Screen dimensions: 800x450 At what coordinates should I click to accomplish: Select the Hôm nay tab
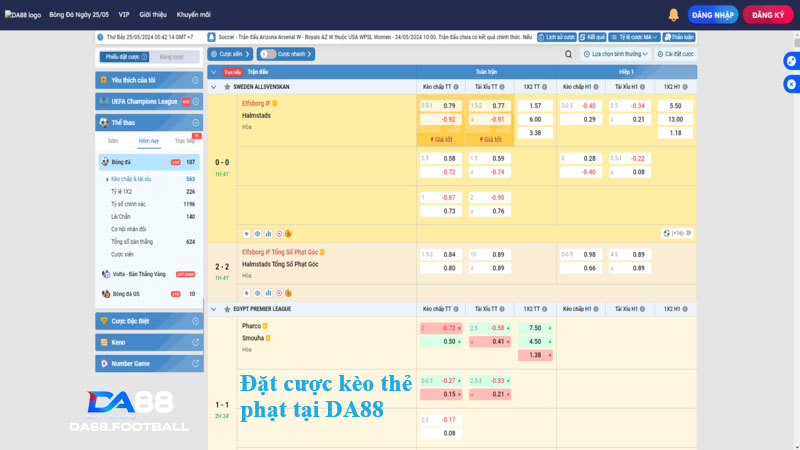pyautogui.click(x=149, y=141)
